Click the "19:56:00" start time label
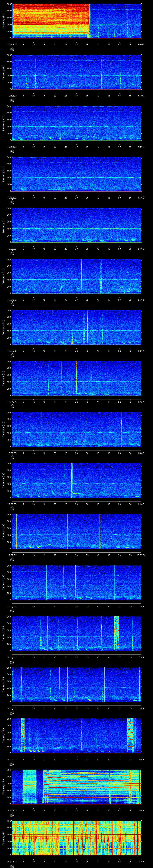Image resolution: width=153 pixels, height=868 pixels. pyautogui.click(x=12, y=402)
